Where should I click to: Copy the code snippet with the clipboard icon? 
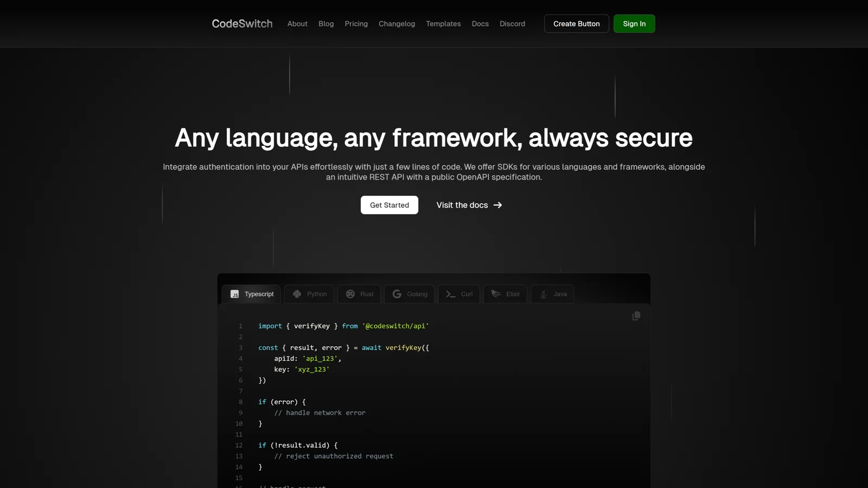click(x=636, y=316)
